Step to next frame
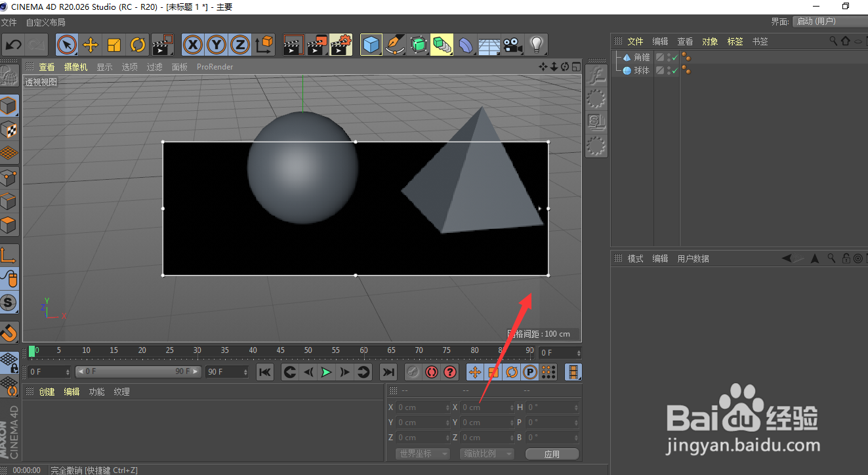The height and width of the screenshot is (475, 868). pyautogui.click(x=344, y=372)
